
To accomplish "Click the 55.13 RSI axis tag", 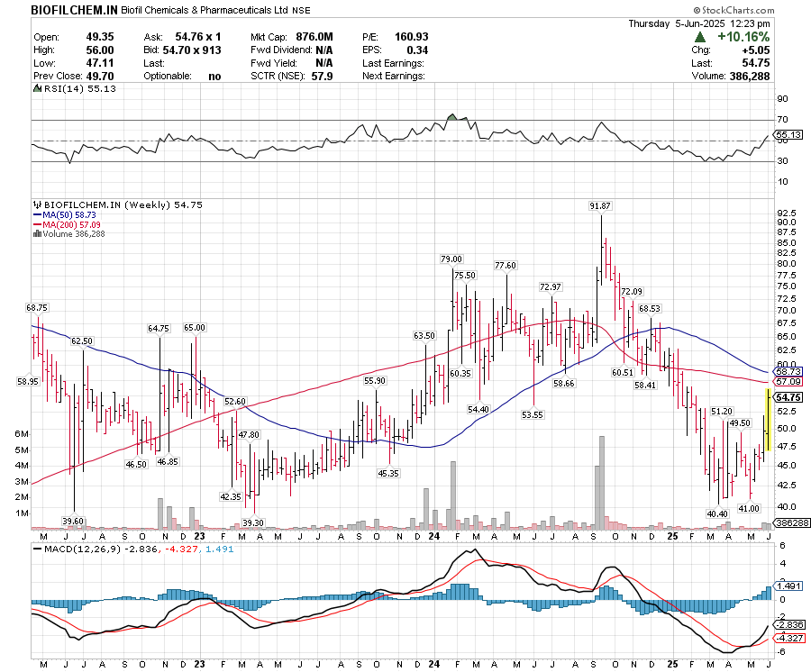I will pyautogui.click(x=788, y=134).
